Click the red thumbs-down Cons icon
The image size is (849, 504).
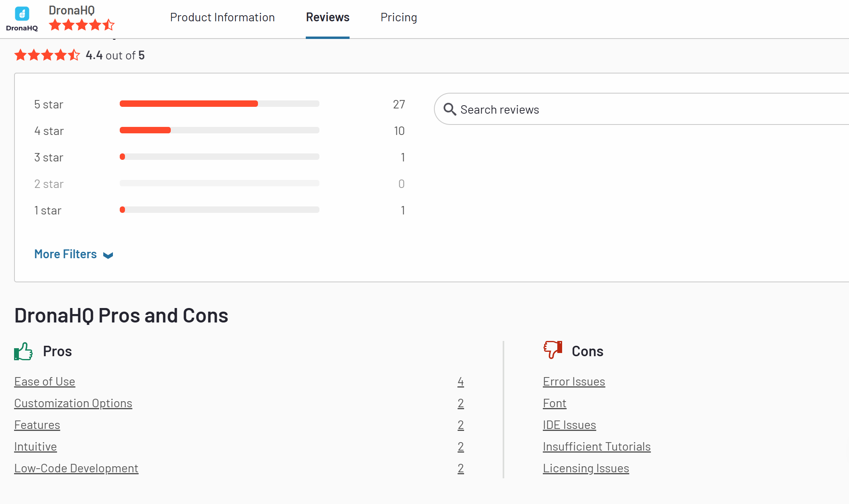click(553, 350)
